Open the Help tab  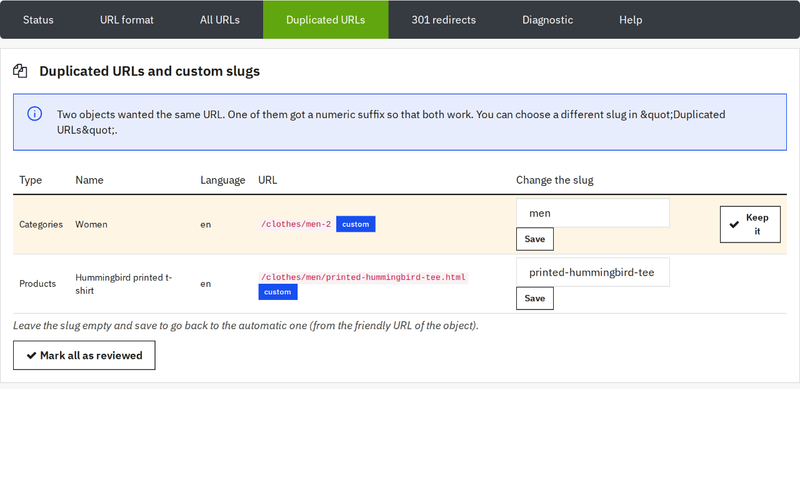click(x=631, y=20)
